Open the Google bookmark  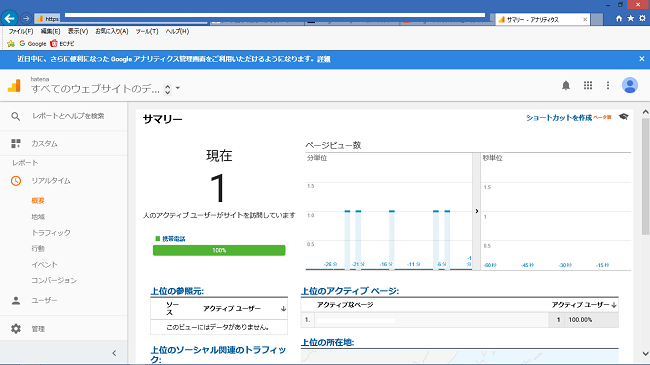point(33,44)
